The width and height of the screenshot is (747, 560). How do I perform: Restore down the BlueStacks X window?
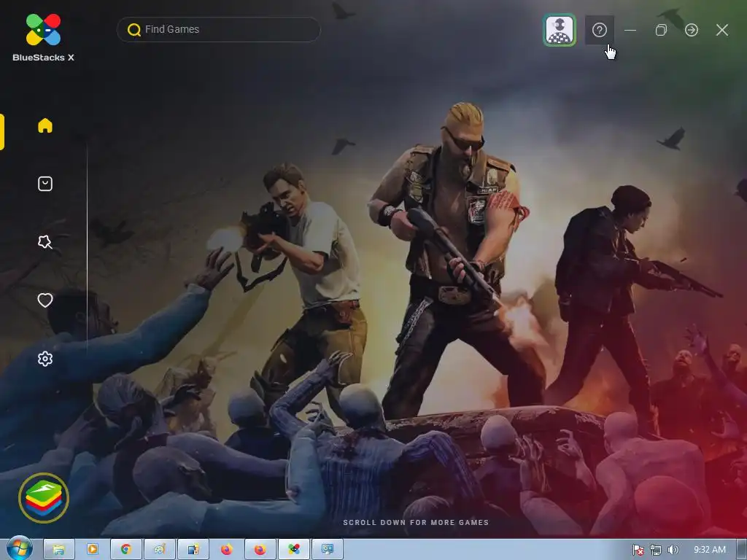661,30
